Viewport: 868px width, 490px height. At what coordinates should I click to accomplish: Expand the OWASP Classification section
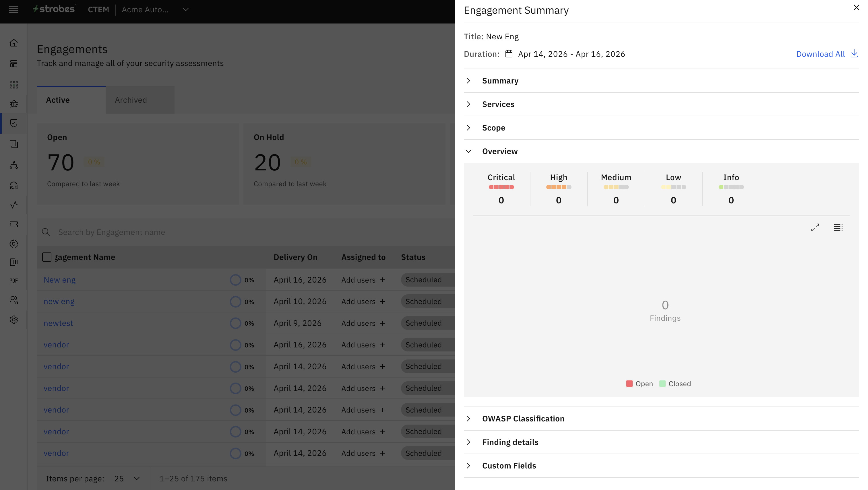coord(523,419)
